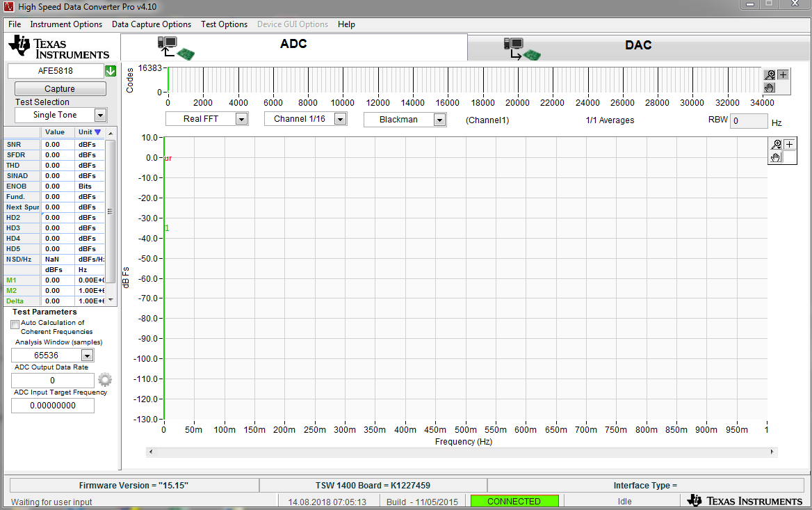Open the Help menu

tap(346, 24)
